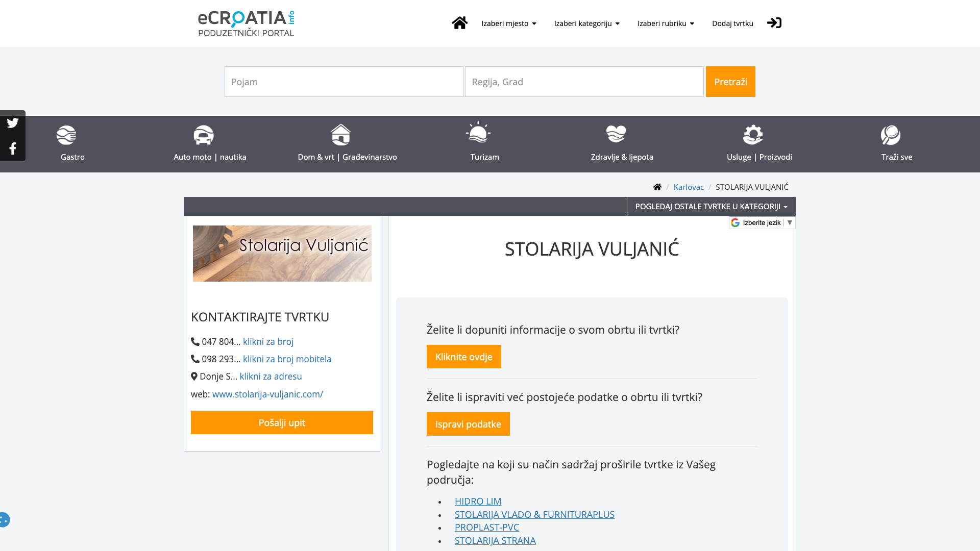Expand Pogledaj ostale tvrtke u kategoriji

tap(711, 207)
